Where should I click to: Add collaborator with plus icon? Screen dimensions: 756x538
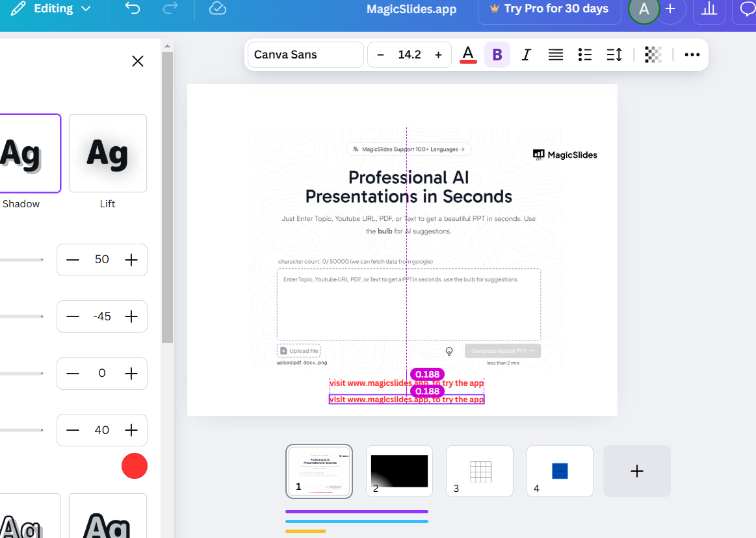[670, 8]
